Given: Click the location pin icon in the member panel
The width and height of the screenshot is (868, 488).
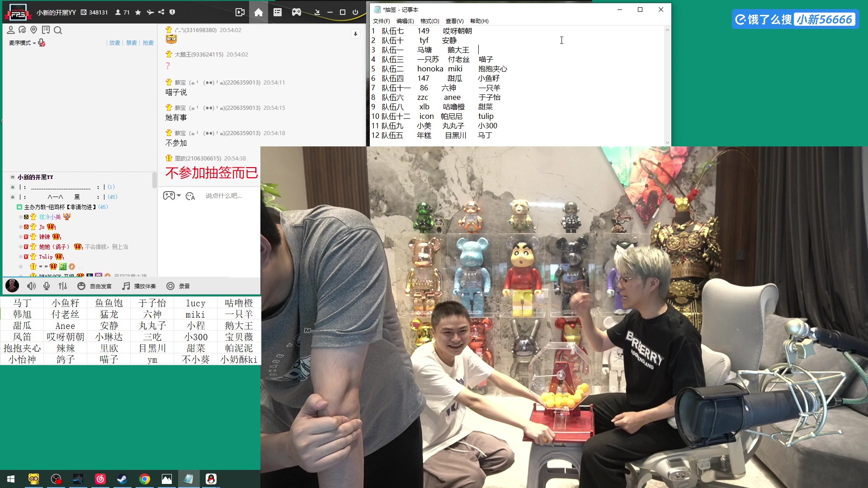Looking at the screenshot, I should pyautogui.click(x=34, y=30).
